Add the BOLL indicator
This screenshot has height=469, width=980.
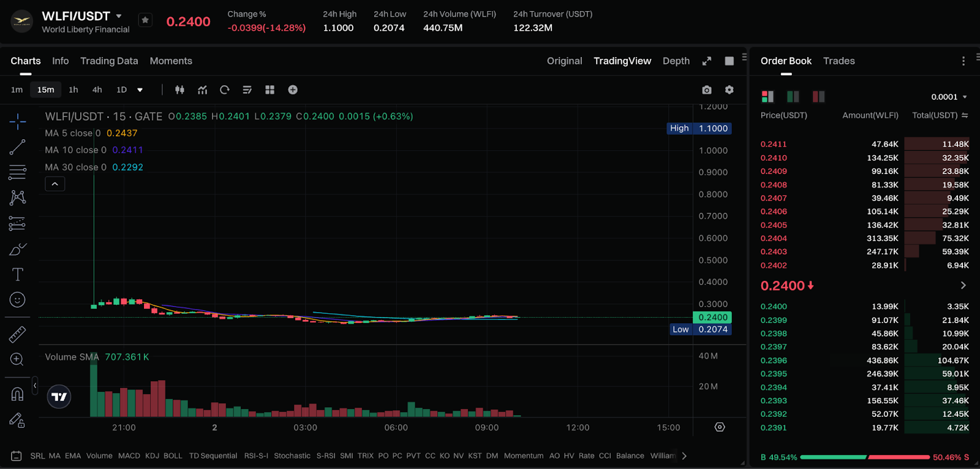(x=173, y=456)
